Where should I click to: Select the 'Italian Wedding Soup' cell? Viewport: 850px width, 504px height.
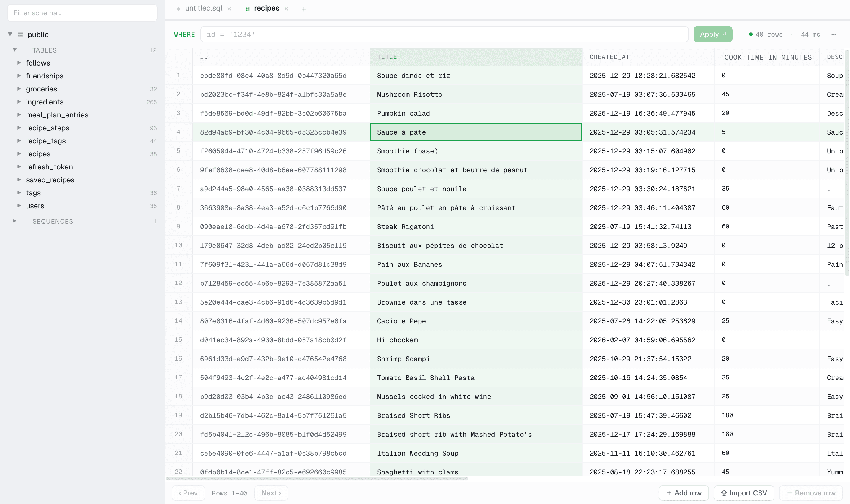pyautogui.click(x=476, y=453)
